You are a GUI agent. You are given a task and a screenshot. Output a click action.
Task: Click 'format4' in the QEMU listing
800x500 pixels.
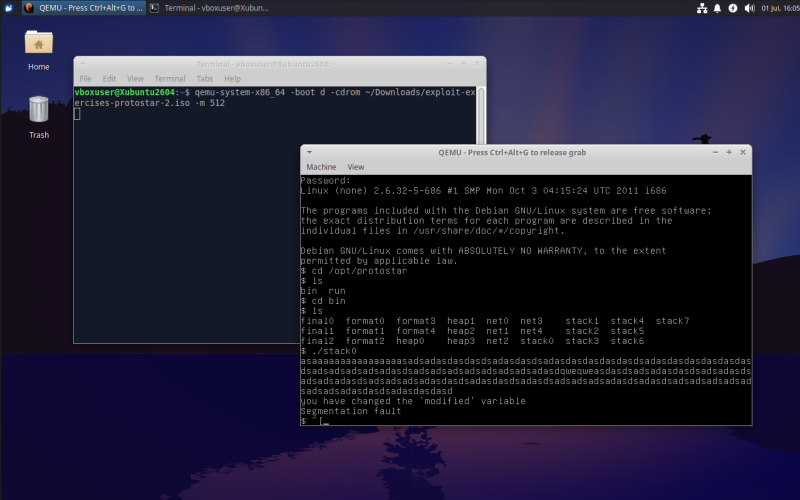(416, 331)
